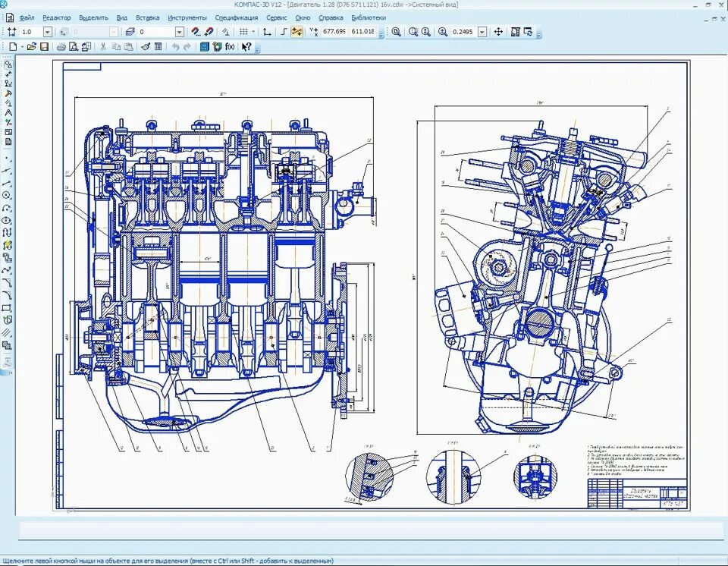
Task: Switch to the Measurements percent panel
Action: [x=8, y=123]
